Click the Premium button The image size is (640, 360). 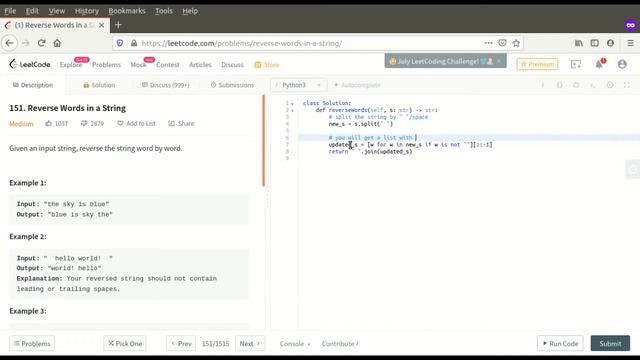point(537,64)
